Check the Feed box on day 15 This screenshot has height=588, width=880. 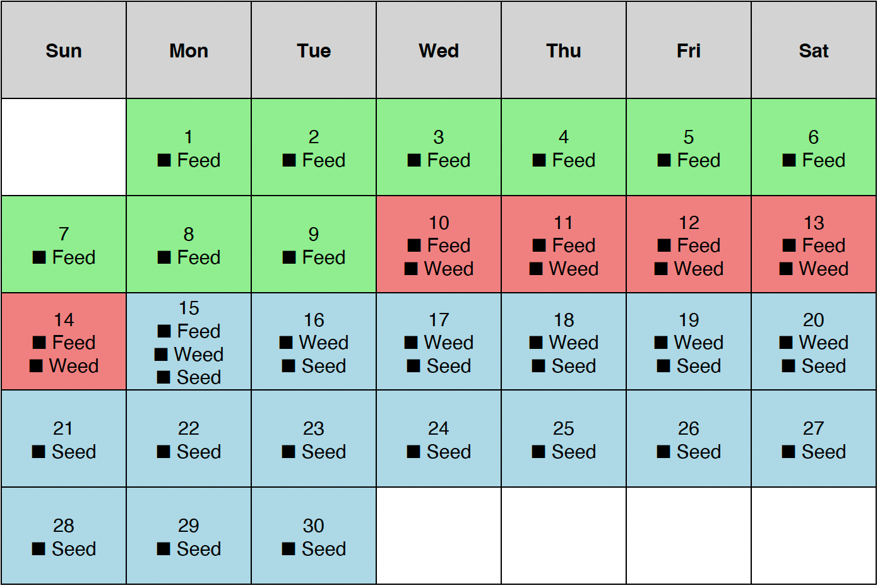pos(164,331)
